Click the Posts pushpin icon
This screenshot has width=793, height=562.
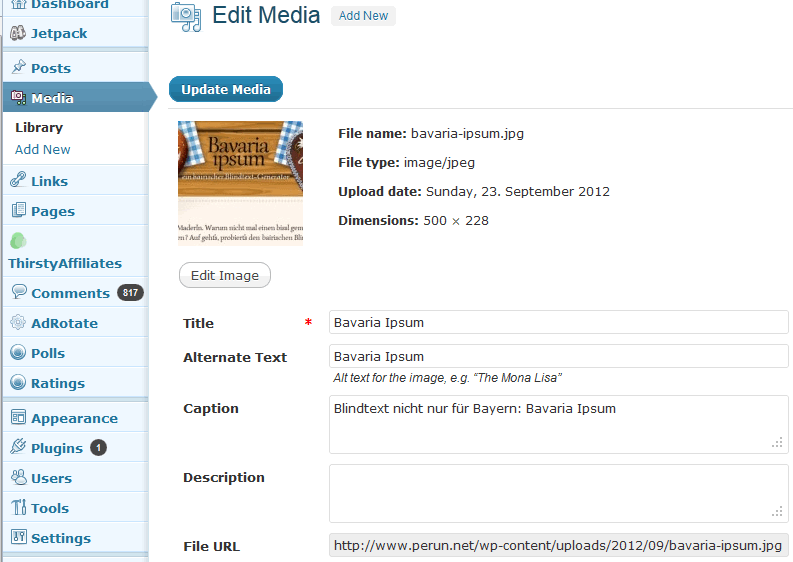click(x=19, y=67)
